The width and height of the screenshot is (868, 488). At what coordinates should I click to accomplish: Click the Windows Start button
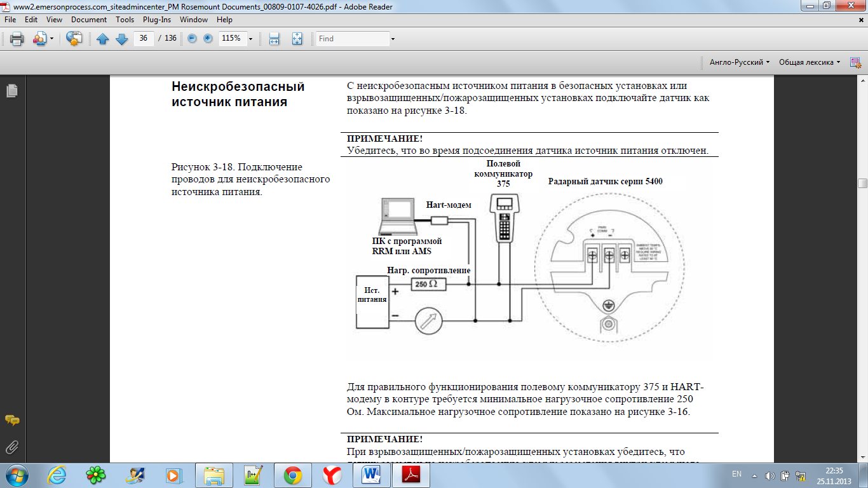click(17, 475)
